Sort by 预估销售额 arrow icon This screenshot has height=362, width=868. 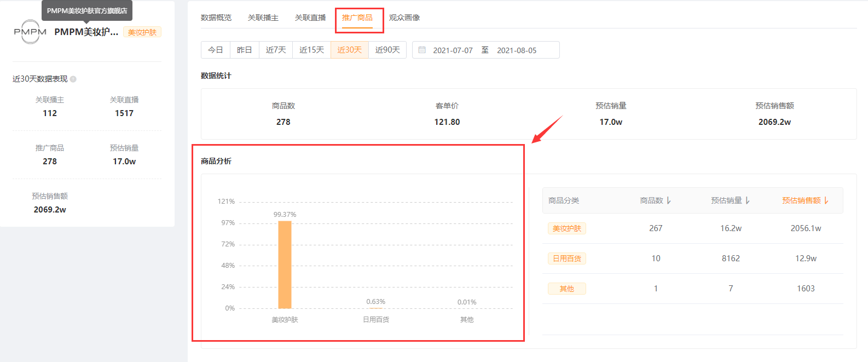click(x=826, y=201)
